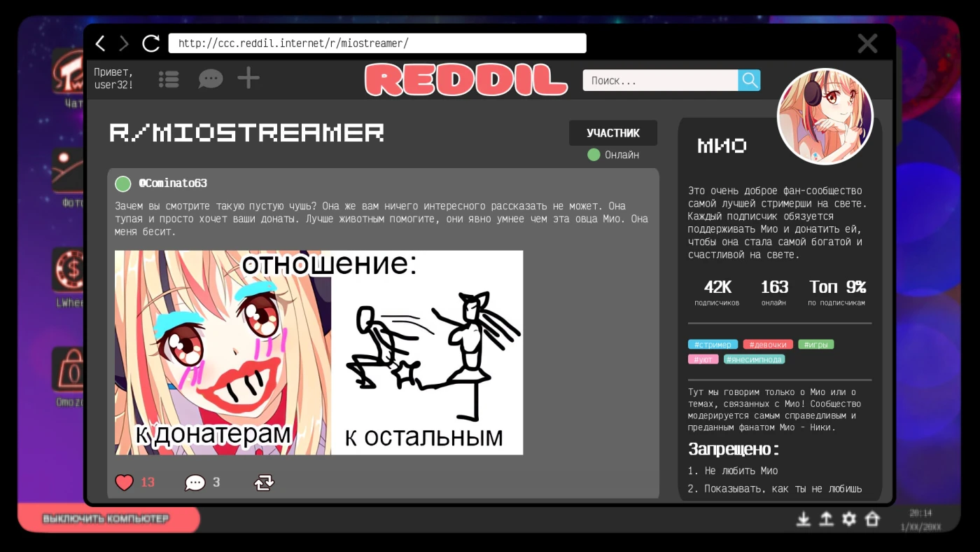This screenshot has height=552, width=980.
Task: Open the meme image in the post
Action: tap(318, 352)
